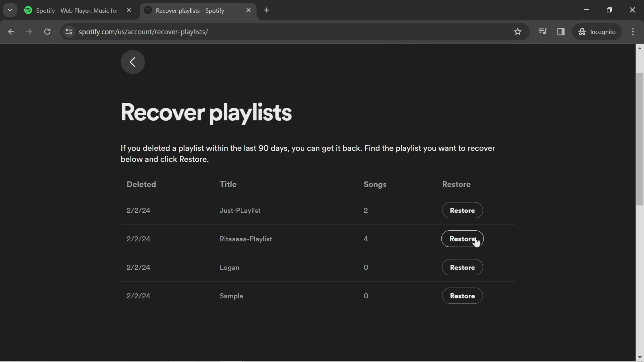Restore down the browser window
This screenshot has height=362, width=644.
(609, 10)
